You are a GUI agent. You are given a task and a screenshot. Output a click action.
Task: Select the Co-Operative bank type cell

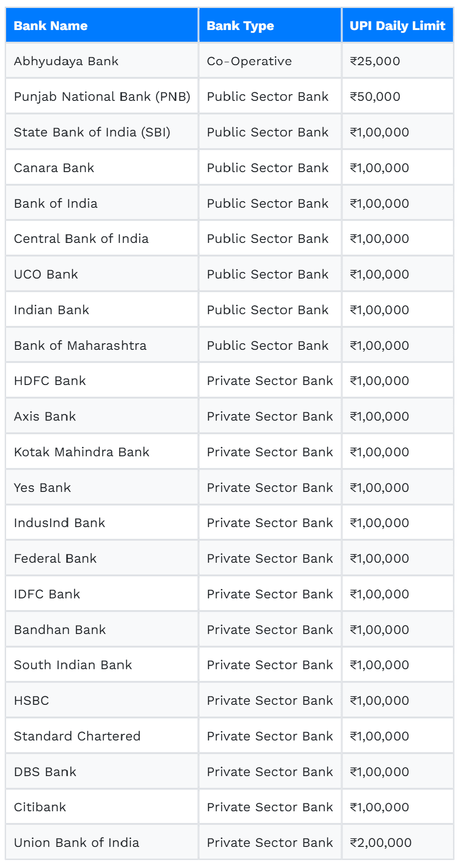click(x=270, y=61)
